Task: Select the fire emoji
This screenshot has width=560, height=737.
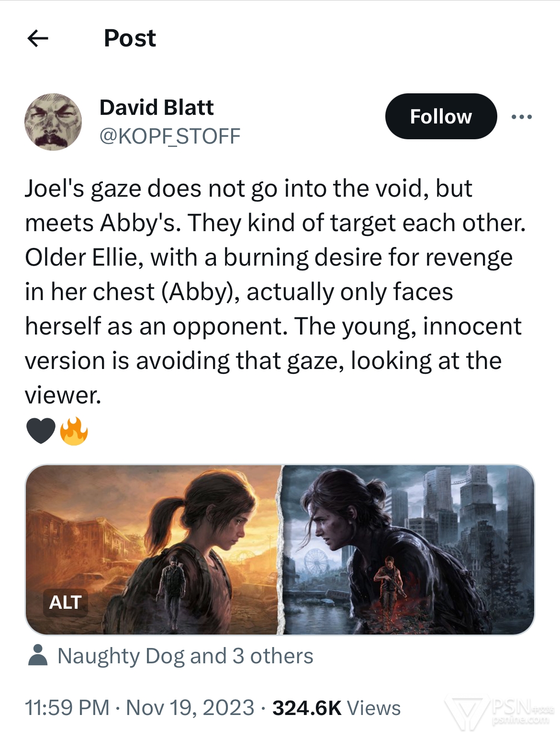Action: (74, 431)
